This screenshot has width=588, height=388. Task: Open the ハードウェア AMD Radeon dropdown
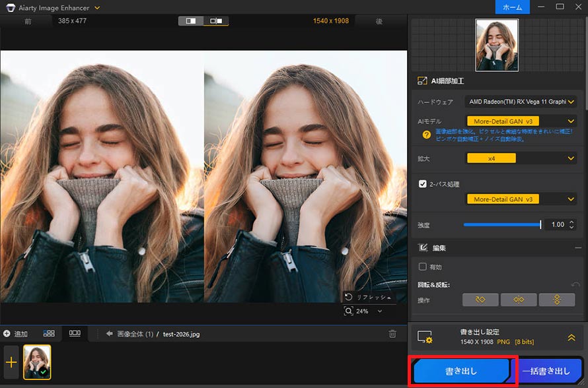(521, 102)
